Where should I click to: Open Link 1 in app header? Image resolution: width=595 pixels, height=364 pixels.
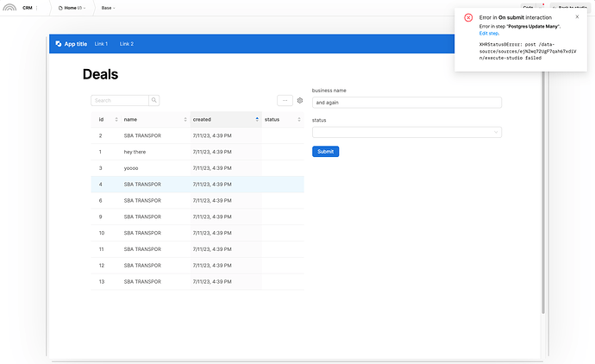(101, 44)
